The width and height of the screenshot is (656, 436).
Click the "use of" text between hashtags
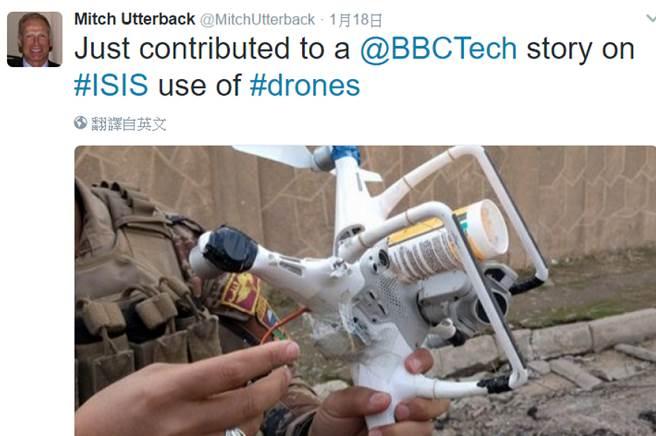click(x=199, y=85)
